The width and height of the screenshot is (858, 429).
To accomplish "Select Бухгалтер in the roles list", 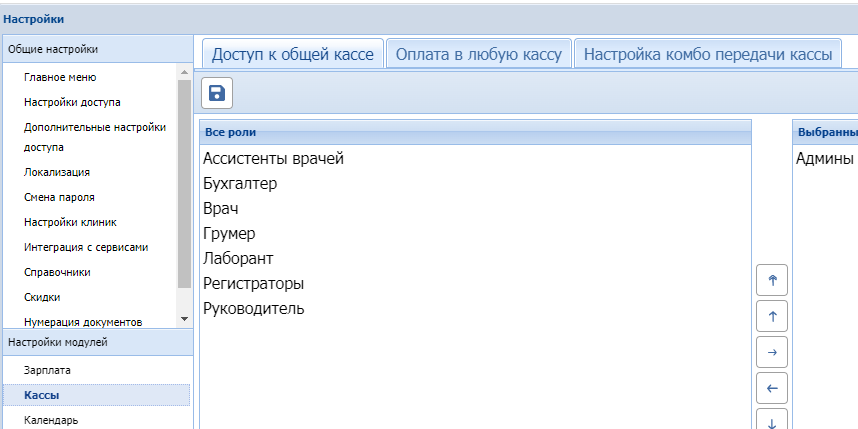I will (240, 184).
